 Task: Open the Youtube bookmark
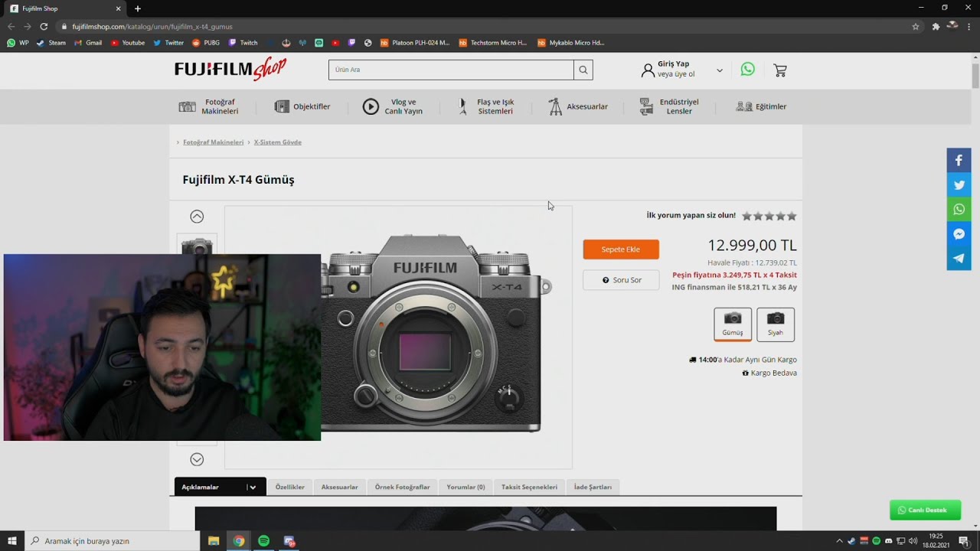click(128, 43)
